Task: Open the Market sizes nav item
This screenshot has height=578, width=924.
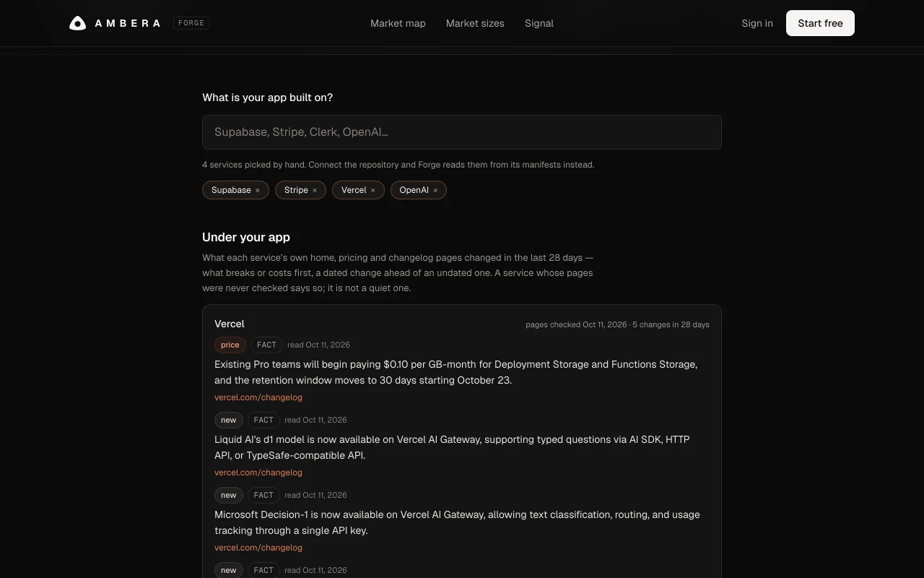Action: pyautogui.click(x=475, y=23)
